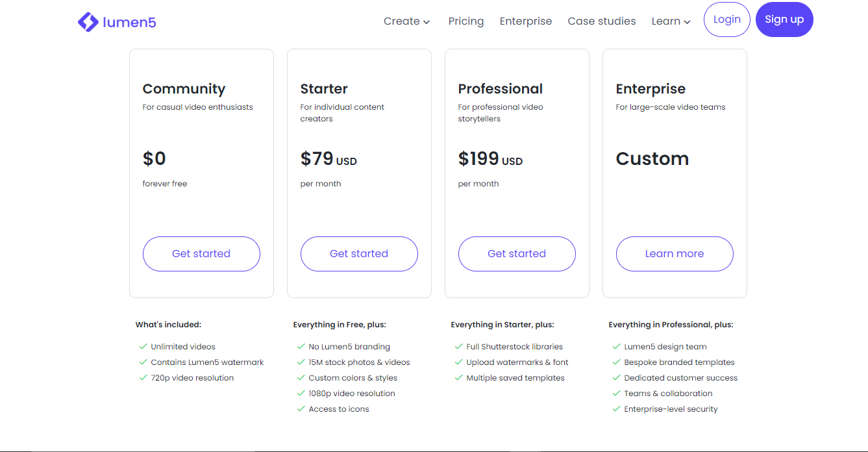Image resolution: width=868 pixels, height=452 pixels.
Task: Expand the Create dropdown menu
Action: [x=406, y=21]
